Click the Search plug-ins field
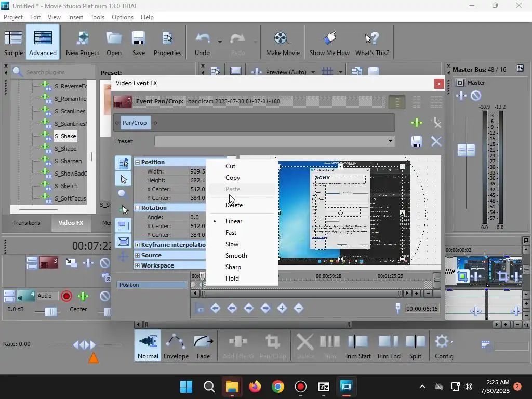This screenshot has height=399, width=532. pyautogui.click(x=54, y=72)
